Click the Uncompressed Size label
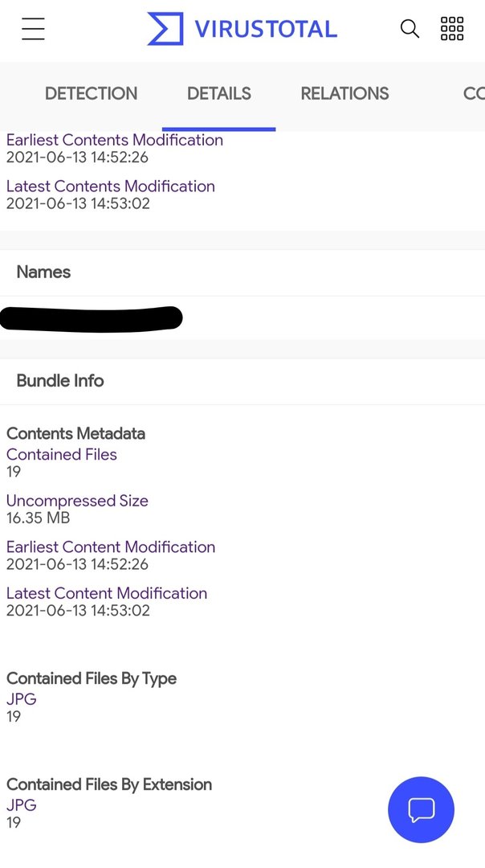Image resolution: width=485 pixels, height=868 pixels. (77, 501)
